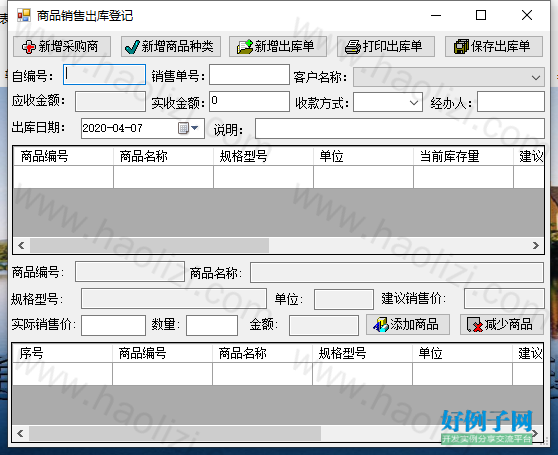Click the 单位 header in the upper grid
Screen dimensions: 558x455
(x=364, y=156)
